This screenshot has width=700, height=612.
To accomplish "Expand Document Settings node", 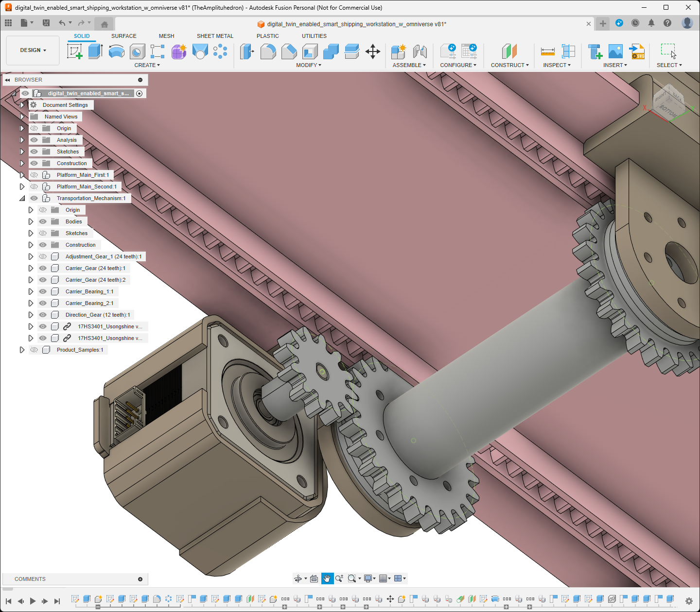I will pyautogui.click(x=22, y=105).
